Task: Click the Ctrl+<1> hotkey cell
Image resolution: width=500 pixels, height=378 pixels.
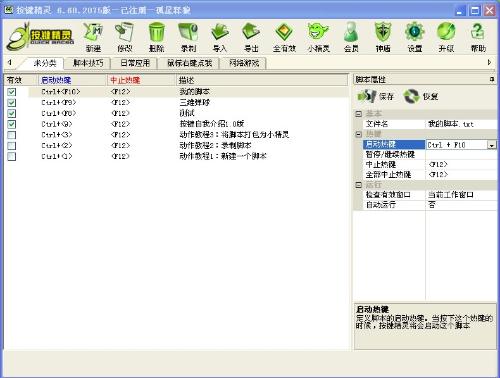Action: pyautogui.click(x=57, y=156)
